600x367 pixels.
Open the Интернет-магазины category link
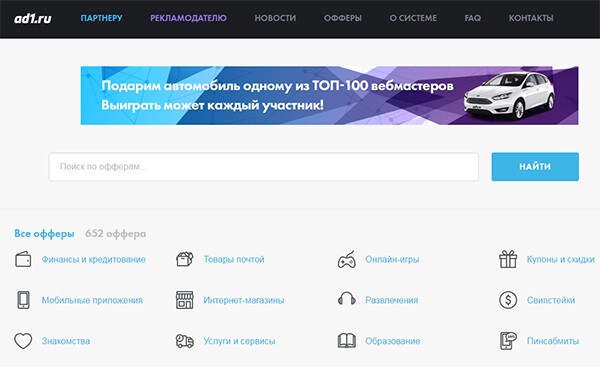coord(244,300)
